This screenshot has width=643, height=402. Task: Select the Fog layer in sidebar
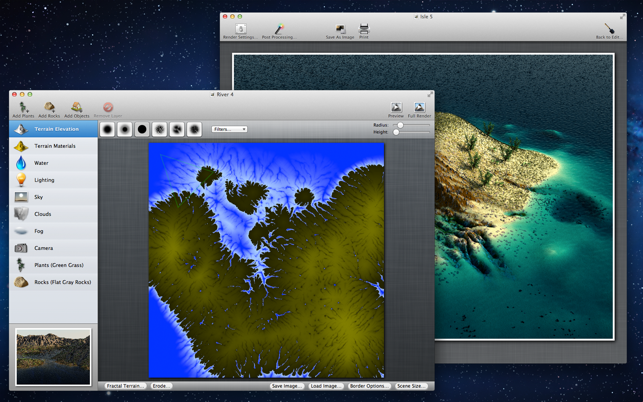pos(53,231)
